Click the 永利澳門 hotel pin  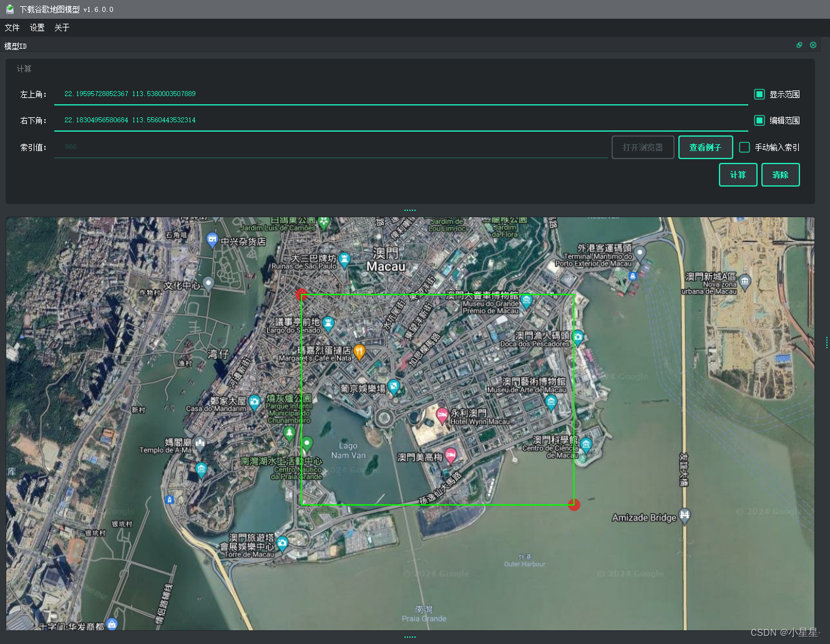click(x=442, y=415)
